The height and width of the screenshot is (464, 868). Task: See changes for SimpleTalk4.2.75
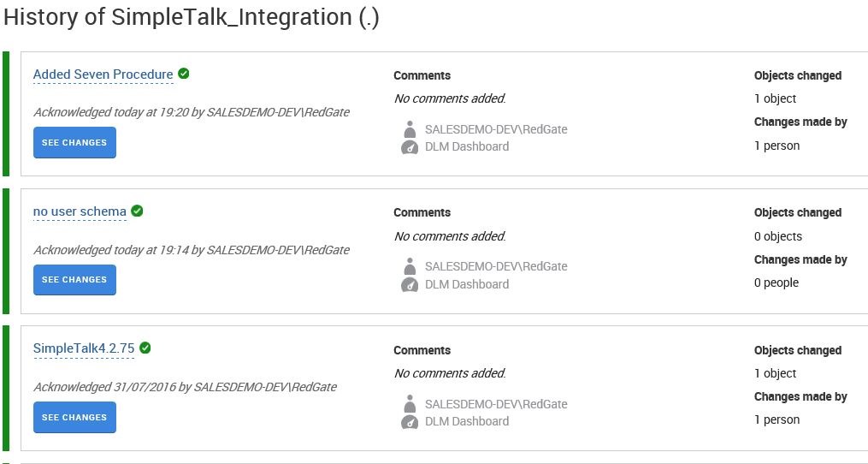tap(74, 418)
